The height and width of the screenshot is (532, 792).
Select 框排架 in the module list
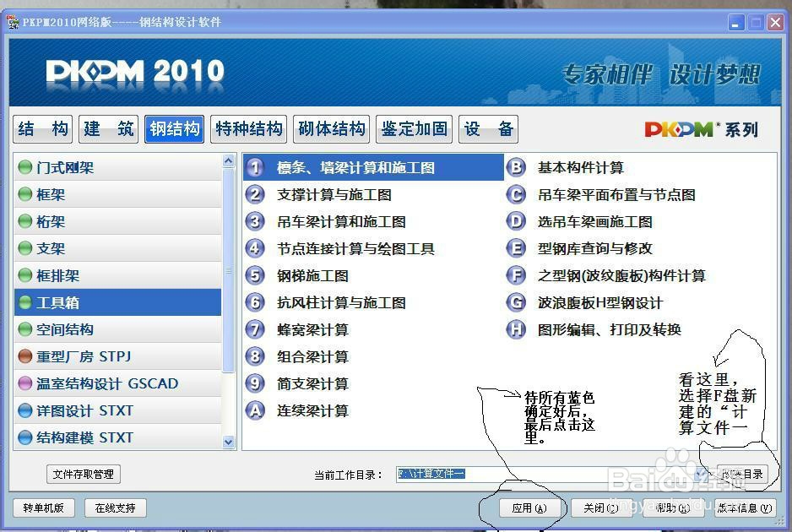[x=117, y=275]
